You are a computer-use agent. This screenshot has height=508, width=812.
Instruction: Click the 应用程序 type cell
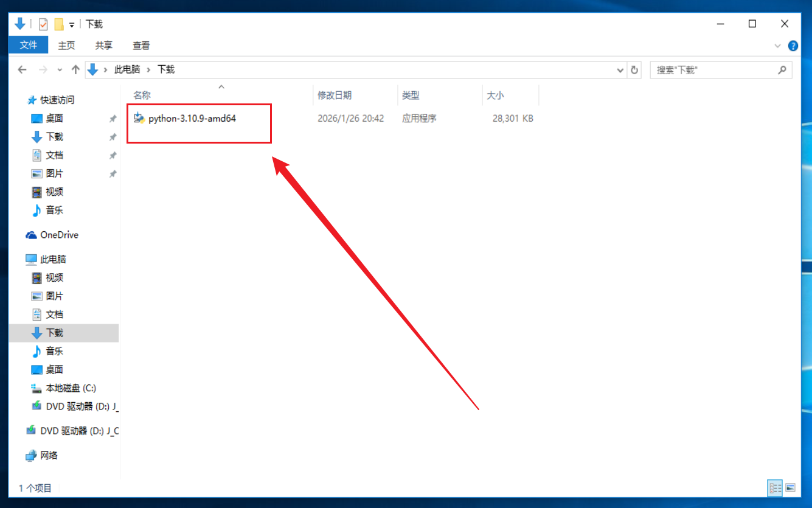point(419,119)
